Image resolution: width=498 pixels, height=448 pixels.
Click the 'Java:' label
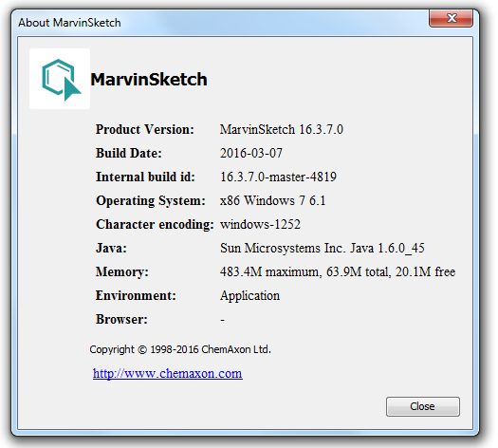pyautogui.click(x=112, y=248)
